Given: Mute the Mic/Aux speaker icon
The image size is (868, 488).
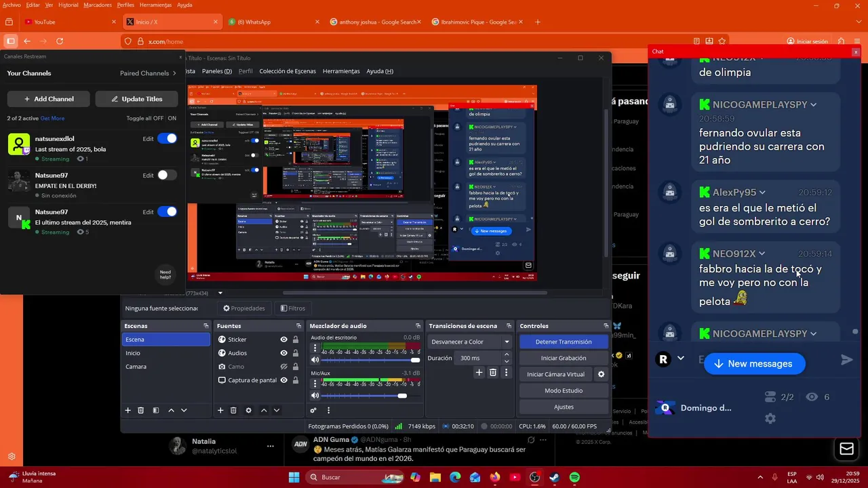Looking at the screenshot, I should point(315,395).
